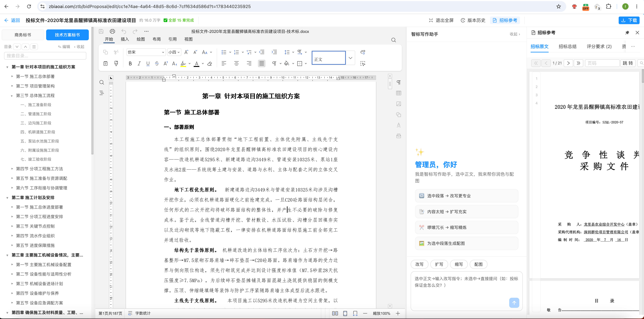The width and height of the screenshot is (644, 319).
Task: Click 选中段落 → 改写更专业 suggestion
Action: click(x=466, y=196)
